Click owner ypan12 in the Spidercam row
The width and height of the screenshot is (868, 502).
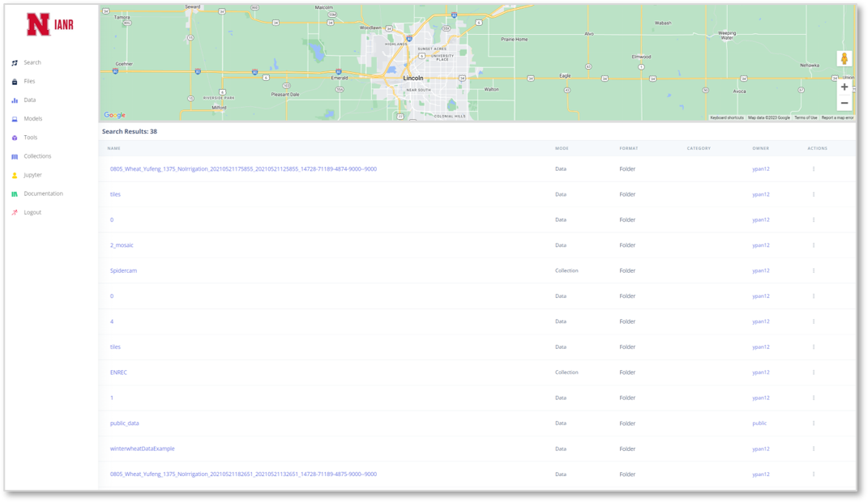click(x=760, y=271)
